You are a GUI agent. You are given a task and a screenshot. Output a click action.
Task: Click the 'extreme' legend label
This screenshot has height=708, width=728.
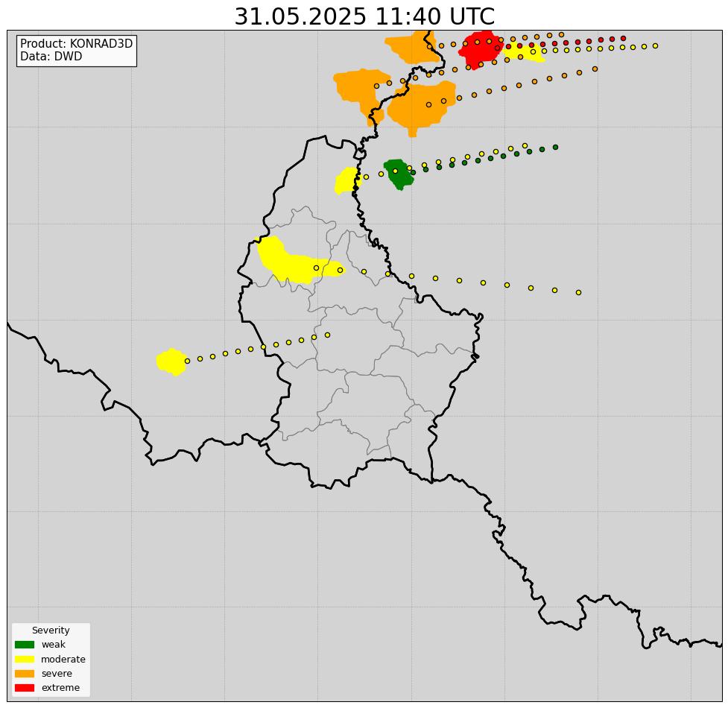point(60,688)
